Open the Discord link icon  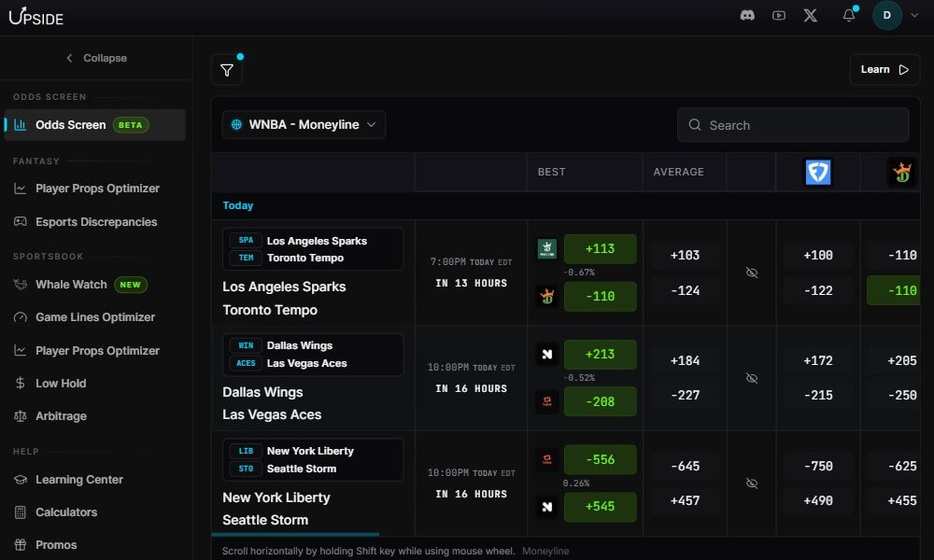(747, 16)
